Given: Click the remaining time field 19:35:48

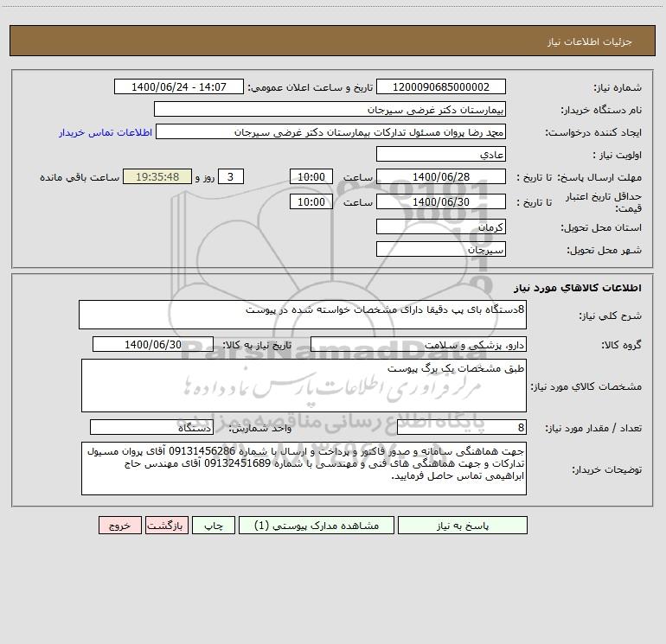Looking at the screenshot, I should tap(157, 176).
